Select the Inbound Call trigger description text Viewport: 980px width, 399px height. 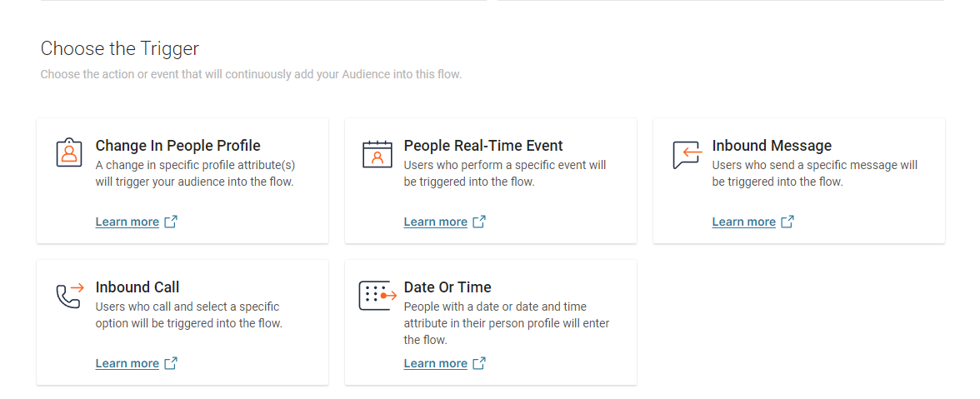click(188, 316)
